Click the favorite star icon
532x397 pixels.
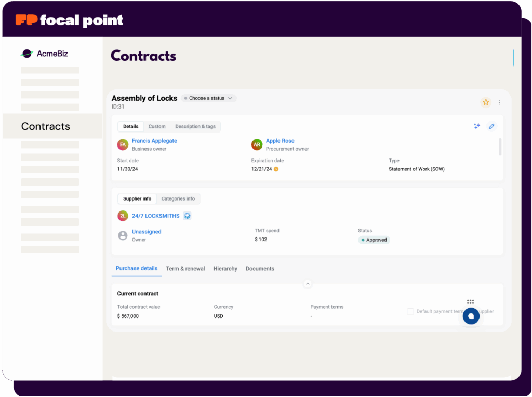point(486,102)
